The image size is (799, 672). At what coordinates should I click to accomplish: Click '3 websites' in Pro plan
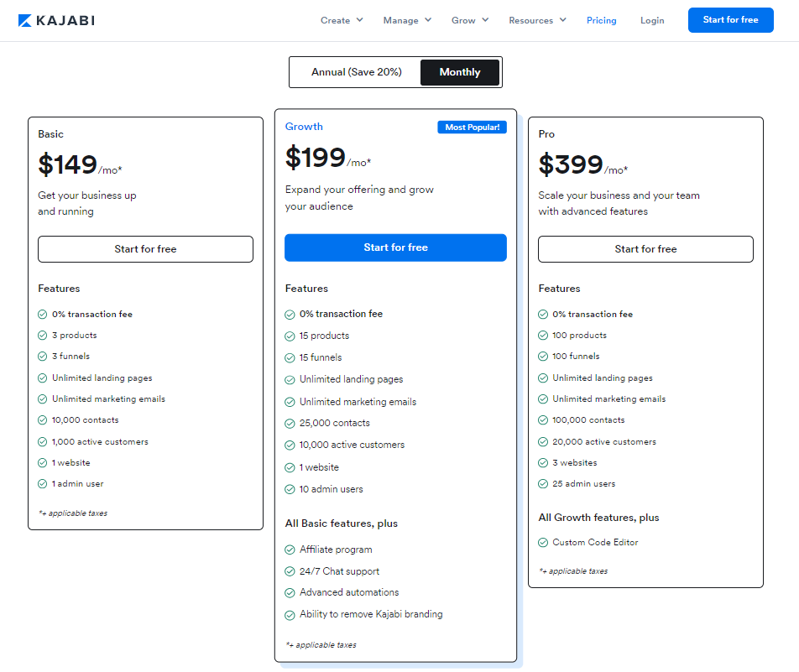pos(575,462)
